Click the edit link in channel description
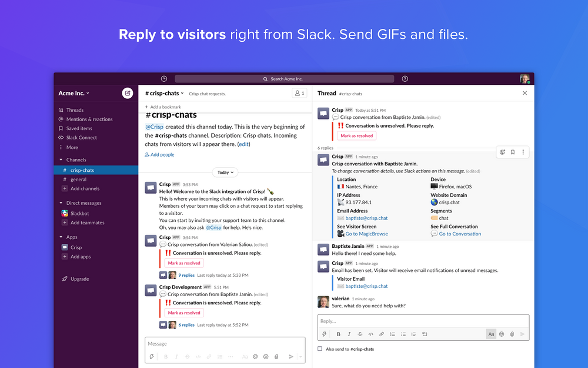Viewport: 588px width, 368px height. [244, 144]
